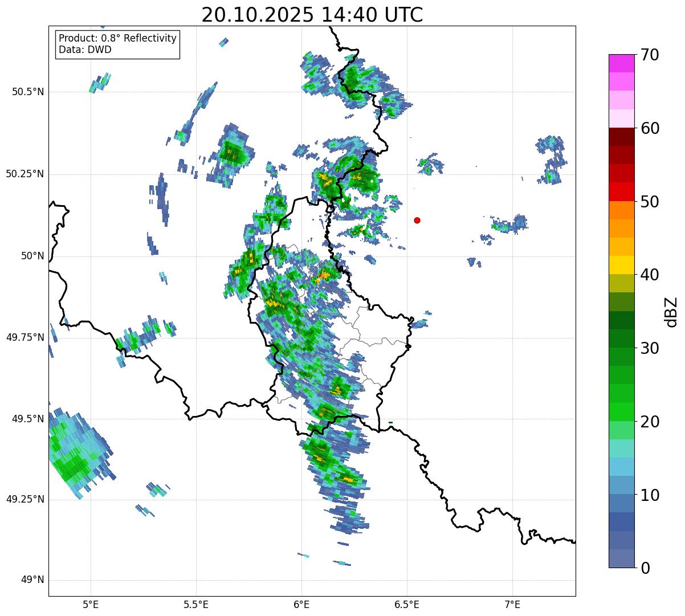Click the 49.75°N latitude label
This screenshot has height=616, width=685.
point(25,337)
